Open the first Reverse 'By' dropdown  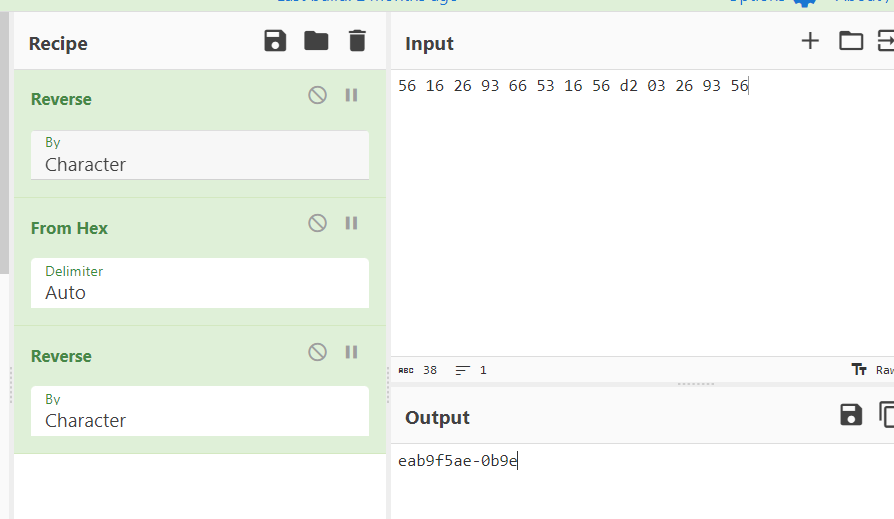point(200,156)
